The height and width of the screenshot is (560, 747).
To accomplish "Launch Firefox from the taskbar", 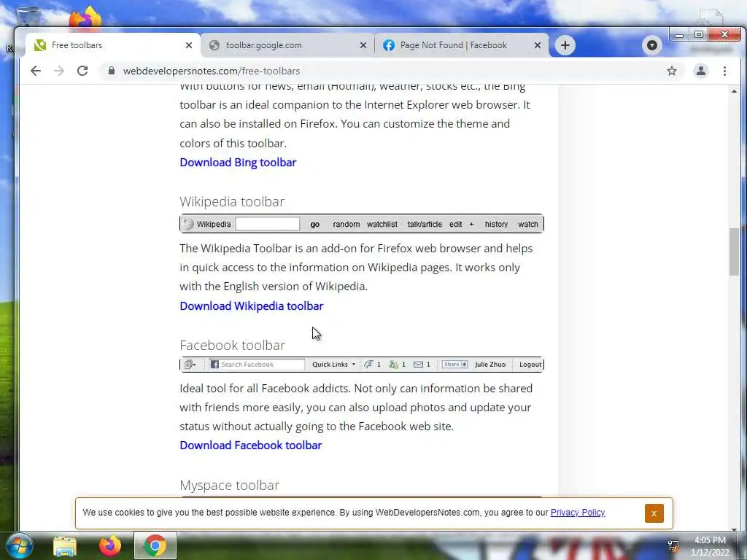I will pyautogui.click(x=110, y=545).
